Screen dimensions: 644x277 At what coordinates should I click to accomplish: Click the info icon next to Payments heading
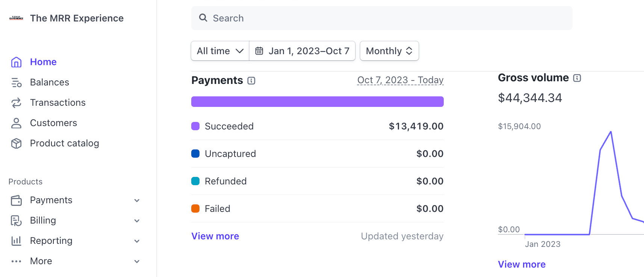tap(251, 81)
